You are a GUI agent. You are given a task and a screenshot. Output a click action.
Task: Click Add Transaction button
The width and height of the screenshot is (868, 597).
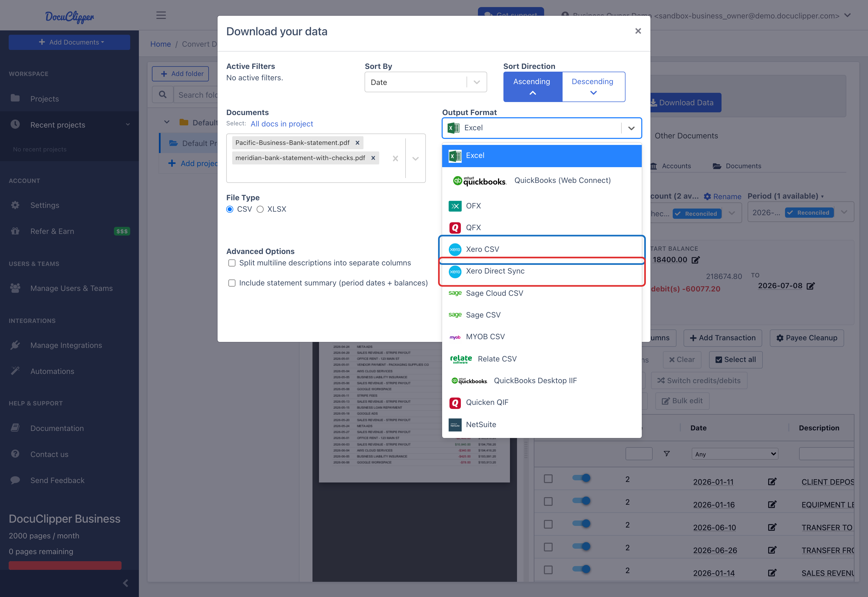click(x=723, y=338)
